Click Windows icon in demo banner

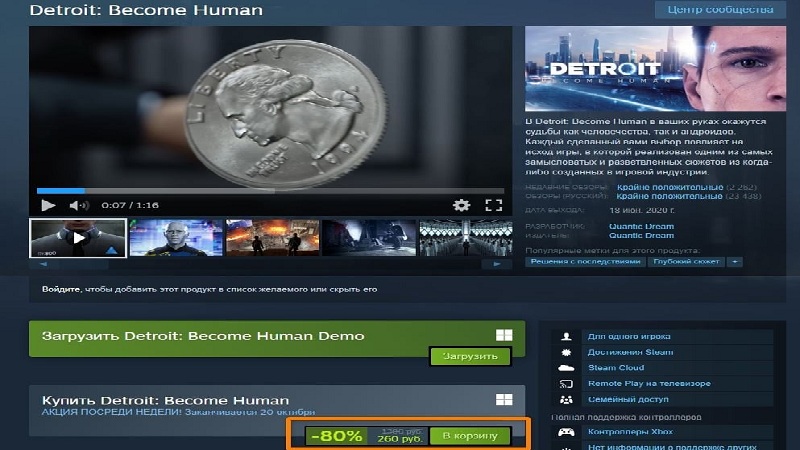click(504, 335)
